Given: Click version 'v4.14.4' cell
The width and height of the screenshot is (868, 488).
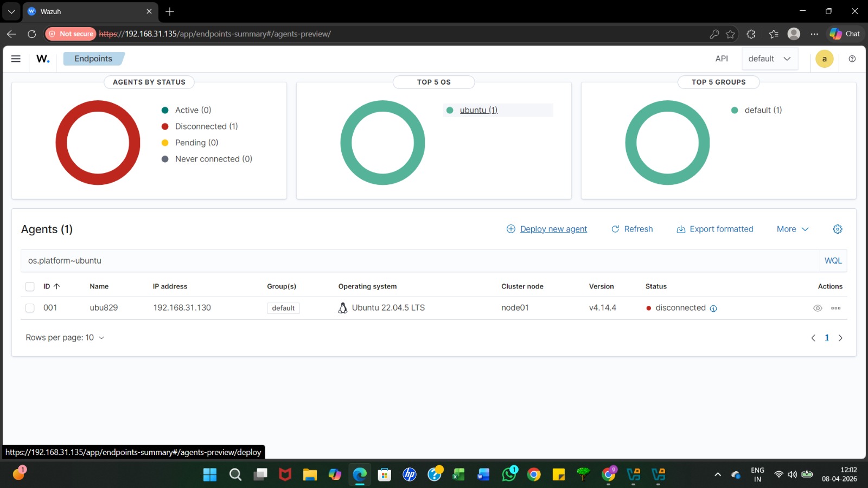Looking at the screenshot, I should click(603, 307).
